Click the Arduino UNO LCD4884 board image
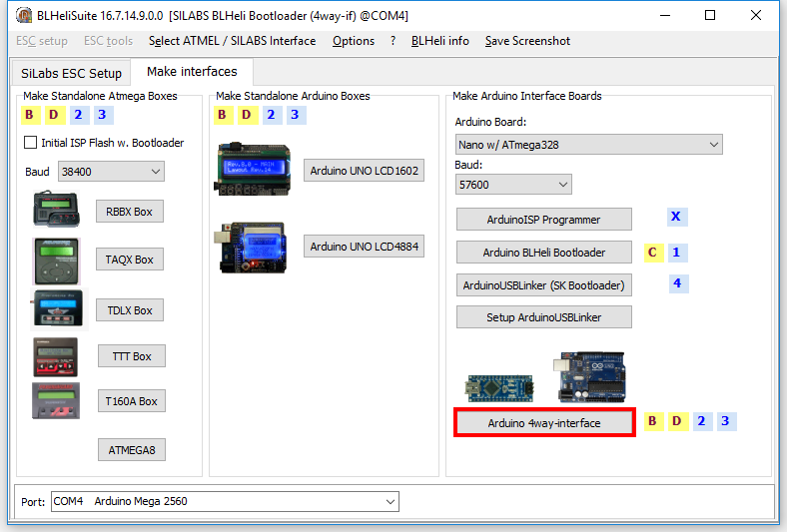 tap(253, 247)
